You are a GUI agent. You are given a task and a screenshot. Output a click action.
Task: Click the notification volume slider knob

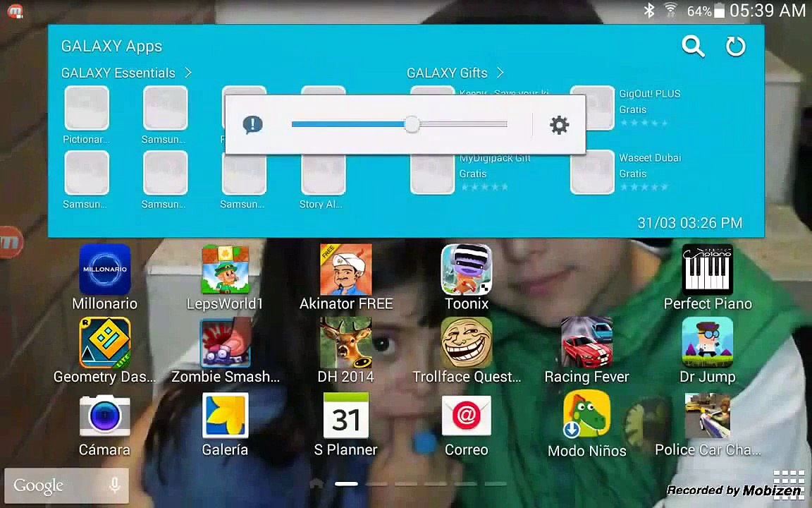(412, 124)
